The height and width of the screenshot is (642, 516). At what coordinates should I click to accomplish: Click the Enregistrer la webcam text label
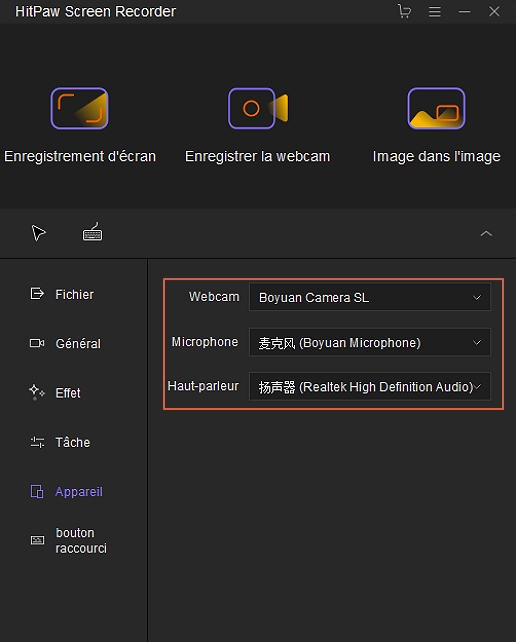(258, 156)
